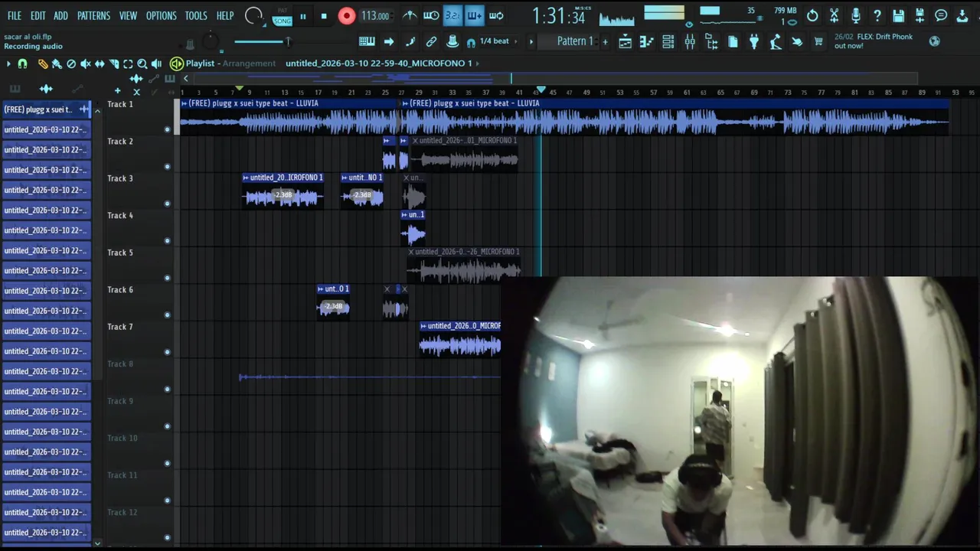Expand the playlist menu arrow
The image size is (980, 551).
(8, 64)
